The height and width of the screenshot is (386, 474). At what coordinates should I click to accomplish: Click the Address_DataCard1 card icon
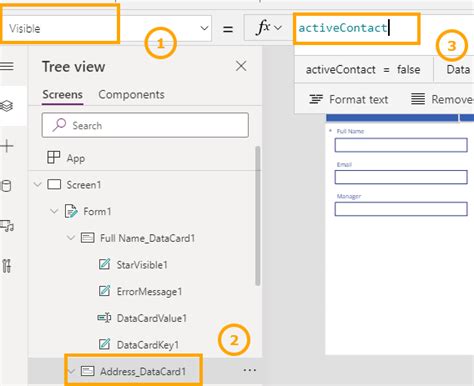(x=88, y=371)
